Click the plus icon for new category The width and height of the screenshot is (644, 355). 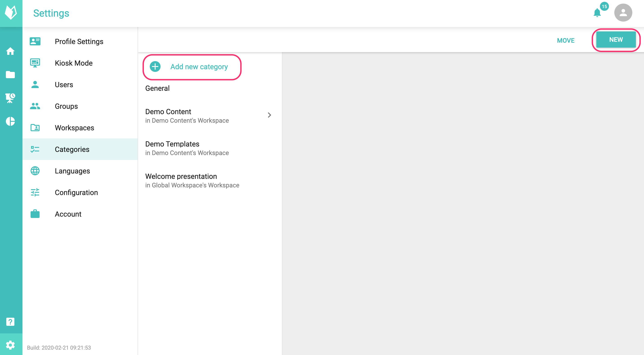pyautogui.click(x=155, y=67)
